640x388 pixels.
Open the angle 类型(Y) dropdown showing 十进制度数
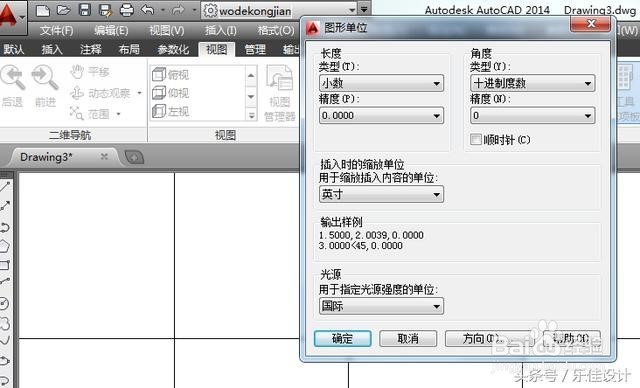pos(532,83)
